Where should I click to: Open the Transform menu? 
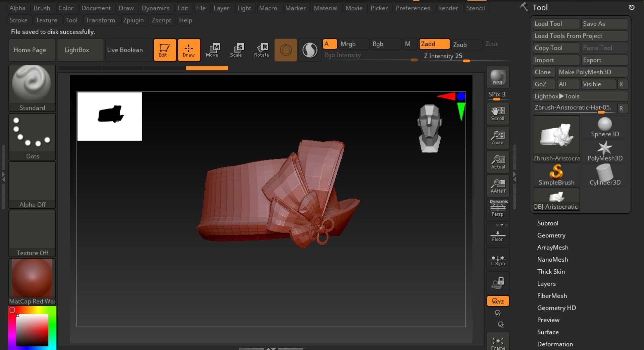100,20
